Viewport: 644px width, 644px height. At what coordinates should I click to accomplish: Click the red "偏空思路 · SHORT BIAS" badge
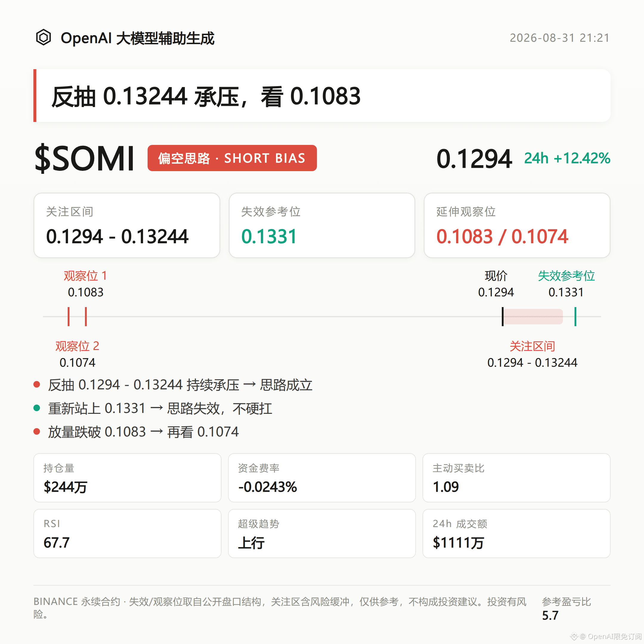(232, 158)
